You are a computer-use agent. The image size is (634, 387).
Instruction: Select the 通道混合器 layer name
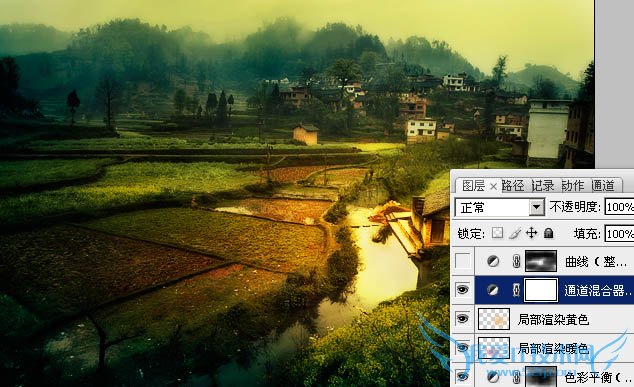coord(598,290)
